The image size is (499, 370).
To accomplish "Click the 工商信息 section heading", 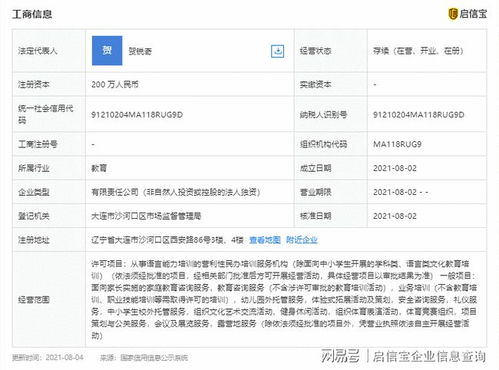I will (x=32, y=14).
